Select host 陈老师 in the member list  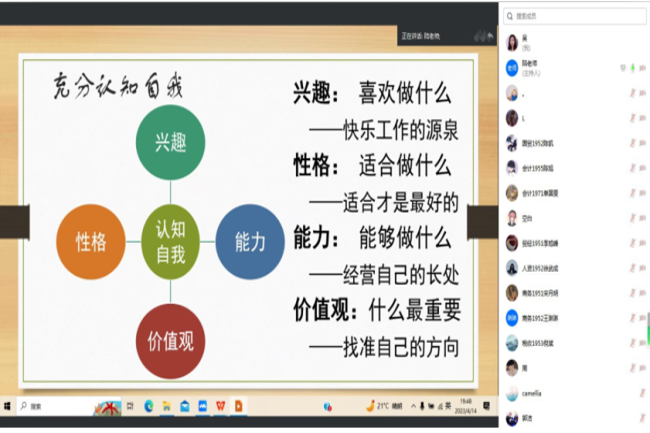click(x=560, y=67)
